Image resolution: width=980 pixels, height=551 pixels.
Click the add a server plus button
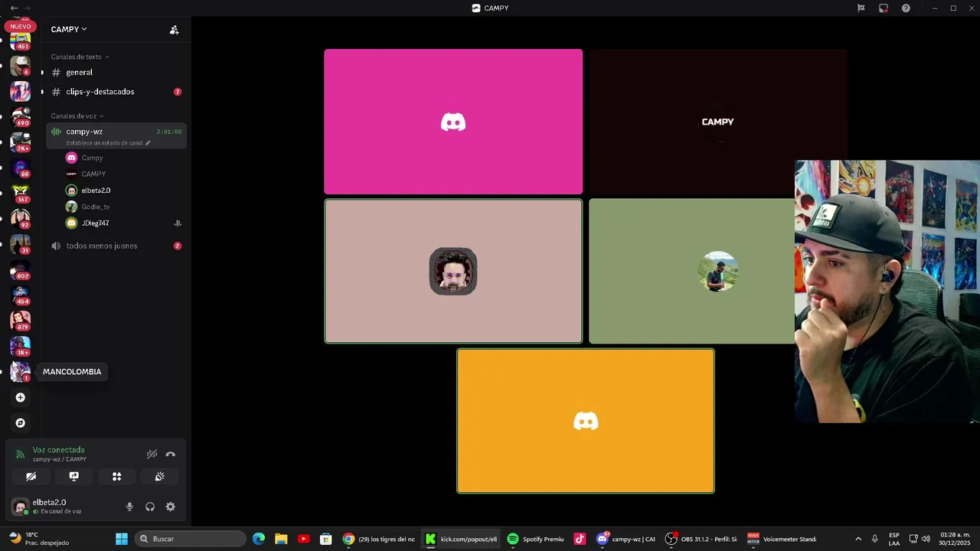tap(21, 397)
